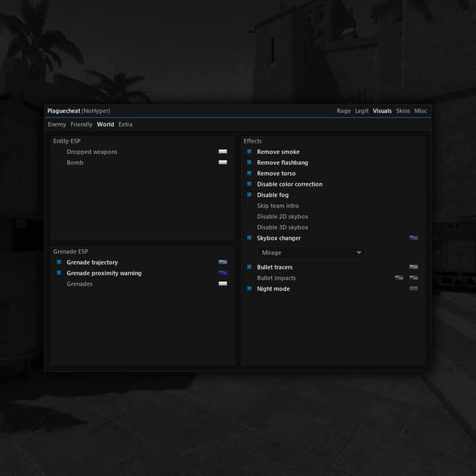The width and height of the screenshot is (476, 476).
Task: Open Dropped weapons color swatch
Action: click(223, 151)
